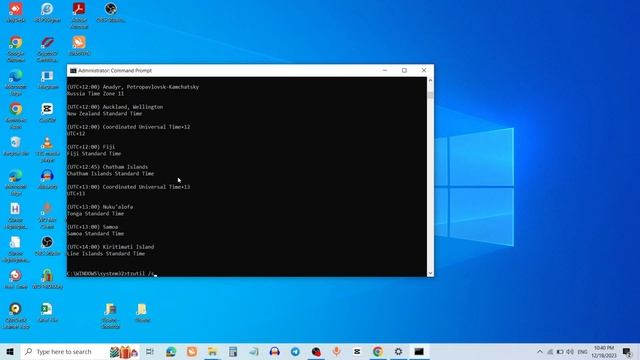This screenshot has height=360, width=640.
Task: Open the Windows Start menu
Action: (x=10, y=352)
